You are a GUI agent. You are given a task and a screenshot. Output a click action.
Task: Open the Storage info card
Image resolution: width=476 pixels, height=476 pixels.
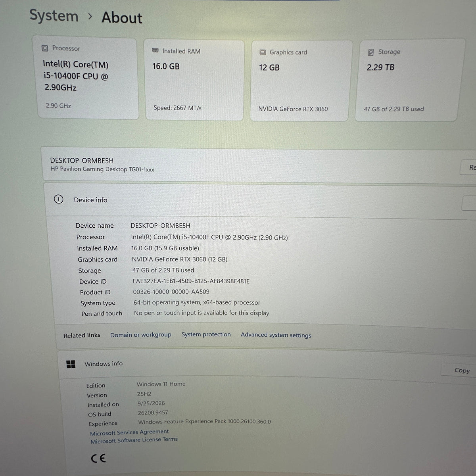coord(409,80)
